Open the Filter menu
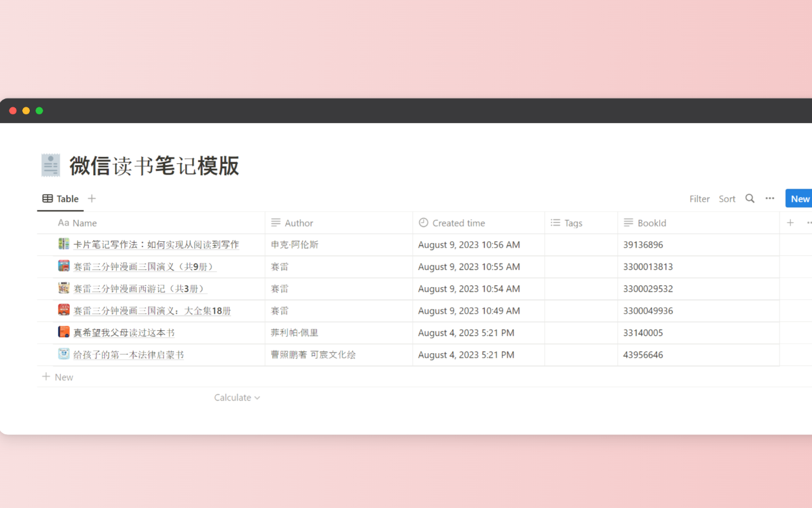 pos(700,199)
